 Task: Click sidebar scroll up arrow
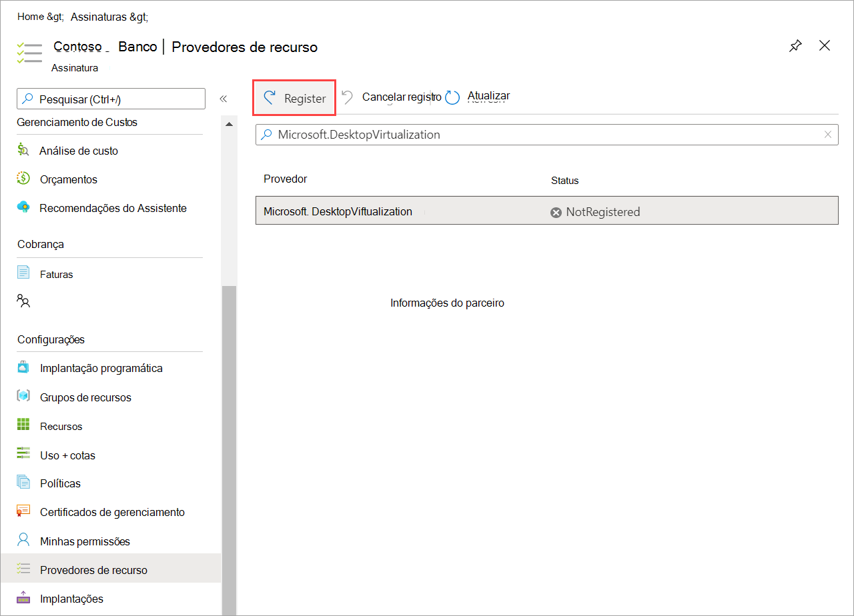(229, 125)
